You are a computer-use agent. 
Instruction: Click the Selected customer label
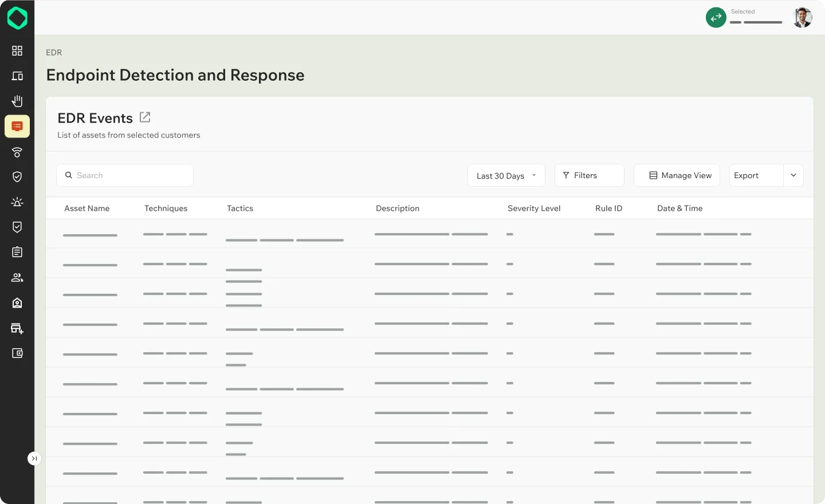point(742,11)
